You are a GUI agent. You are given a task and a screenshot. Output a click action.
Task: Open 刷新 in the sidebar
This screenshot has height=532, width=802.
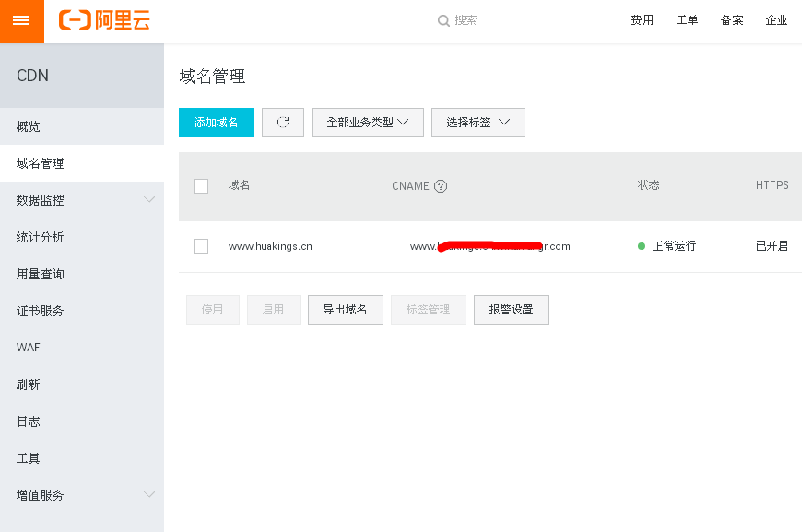tap(82, 384)
